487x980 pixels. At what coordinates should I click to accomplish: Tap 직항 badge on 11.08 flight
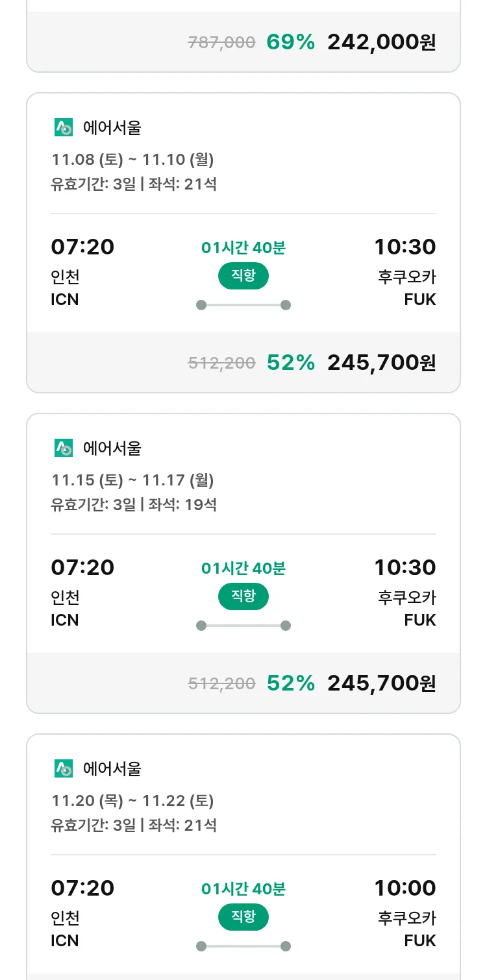tap(243, 276)
